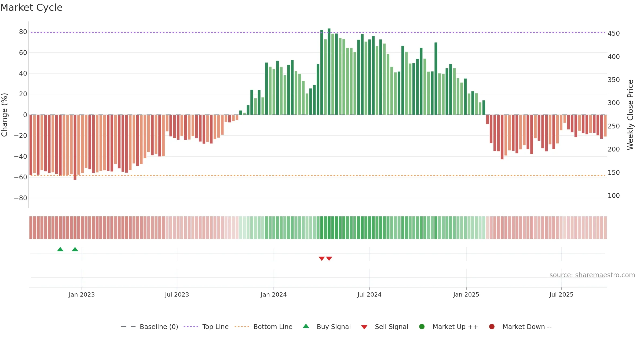This screenshot has width=644, height=362.
Task: Click the tallest green bar above the top line
Action: 329,72
